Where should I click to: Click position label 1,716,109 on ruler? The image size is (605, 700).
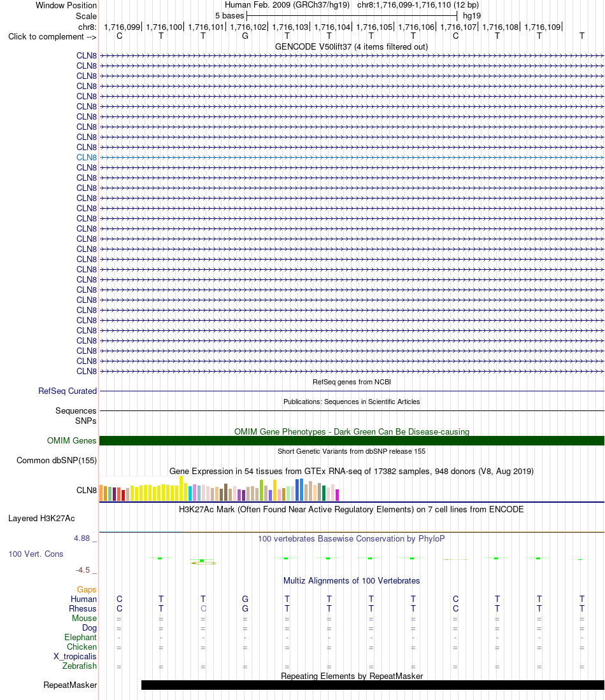pyautogui.click(x=543, y=27)
